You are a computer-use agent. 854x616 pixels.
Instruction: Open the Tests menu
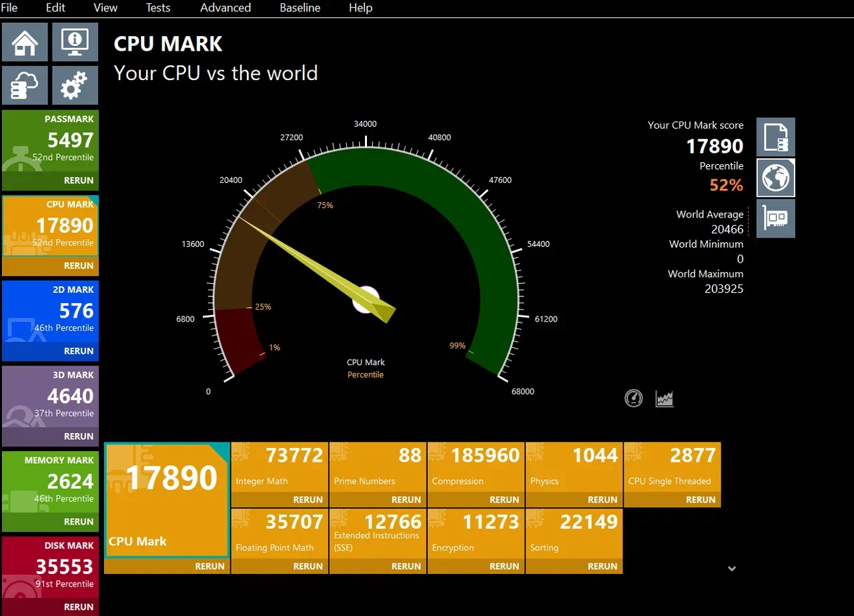pyautogui.click(x=158, y=8)
